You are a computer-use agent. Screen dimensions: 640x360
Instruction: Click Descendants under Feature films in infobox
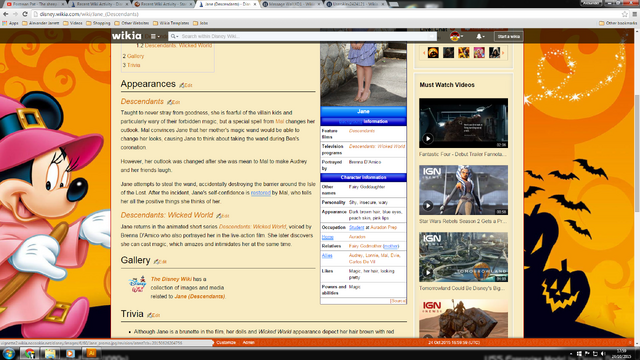click(362, 131)
